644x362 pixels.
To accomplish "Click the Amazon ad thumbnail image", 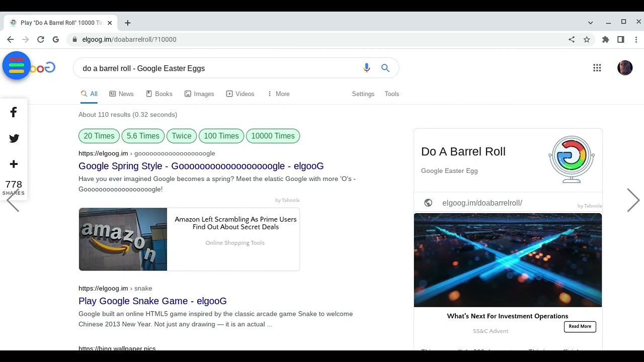I will [123, 239].
